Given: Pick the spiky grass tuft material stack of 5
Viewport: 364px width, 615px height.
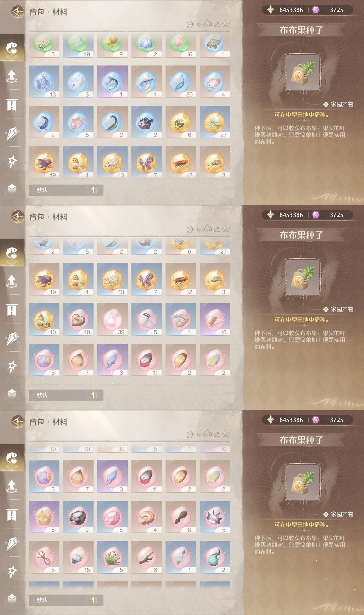Looking at the screenshot, I should coord(112,557).
